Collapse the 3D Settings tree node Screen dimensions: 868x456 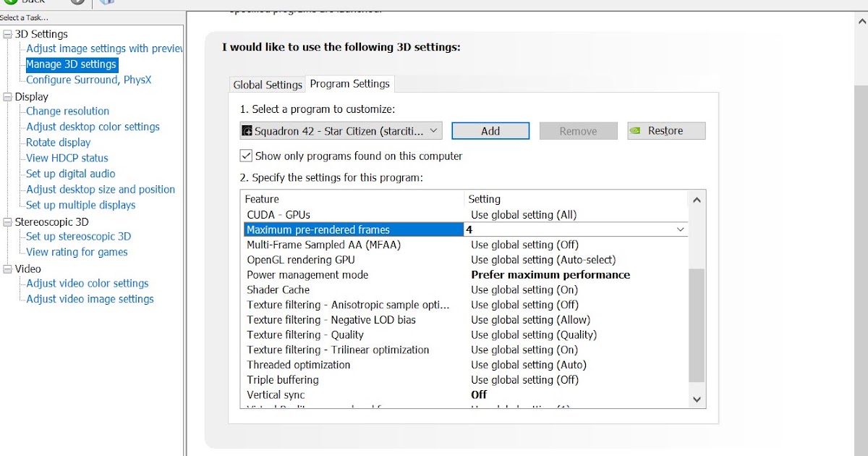click(8, 34)
